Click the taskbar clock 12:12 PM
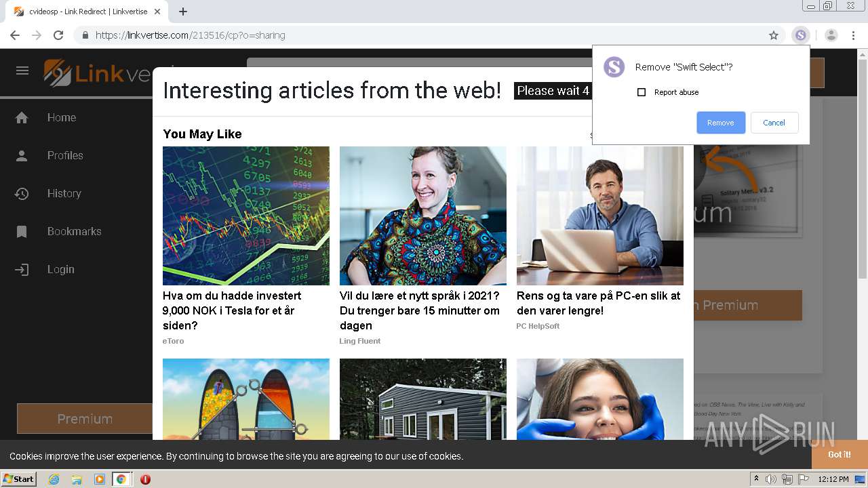This screenshot has height=488, width=868. (833, 479)
